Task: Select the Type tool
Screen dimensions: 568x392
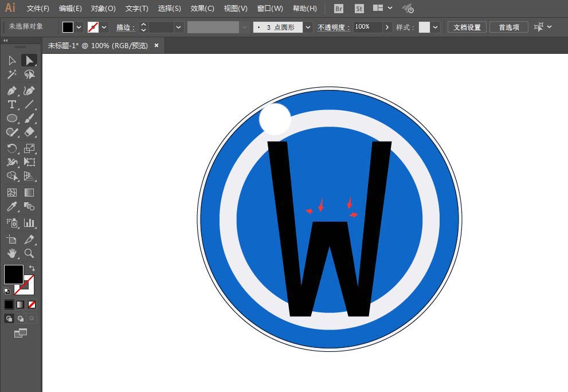Action: click(x=11, y=104)
